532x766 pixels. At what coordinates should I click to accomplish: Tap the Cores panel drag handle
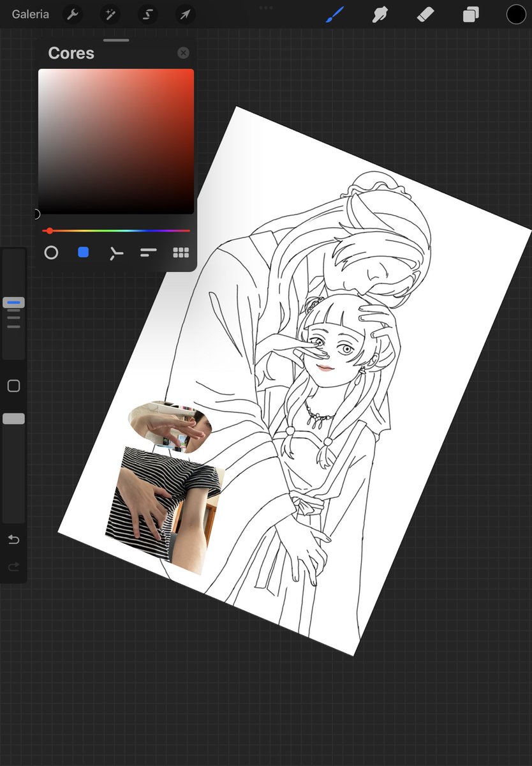[x=116, y=40]
